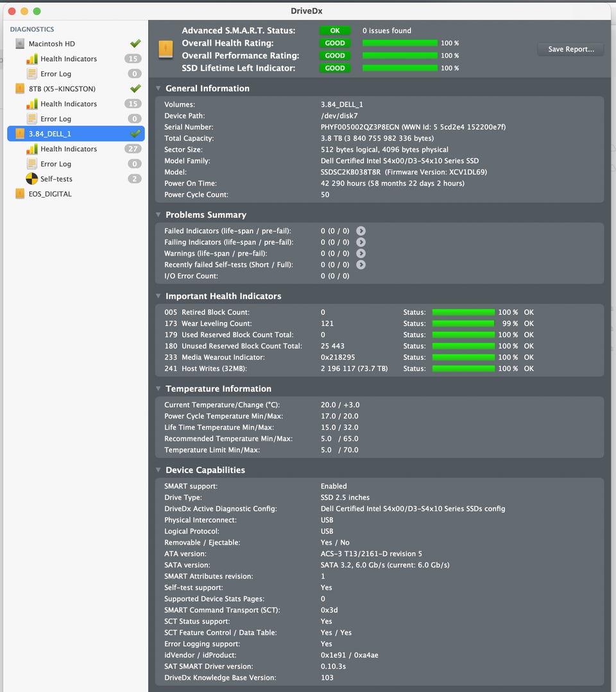616x692 pixels.
Task: Open details arrow for Failed Indicators
Action: (361, 231)
